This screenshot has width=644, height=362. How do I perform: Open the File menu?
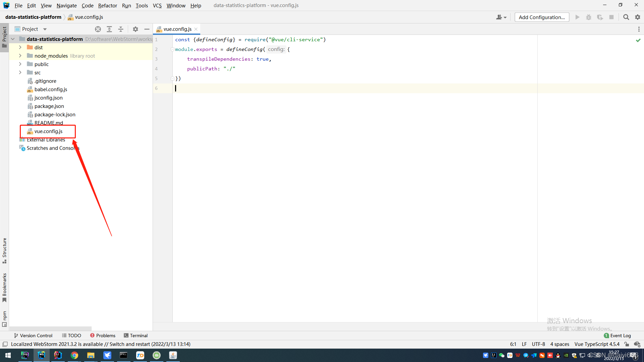coord(18,5)
